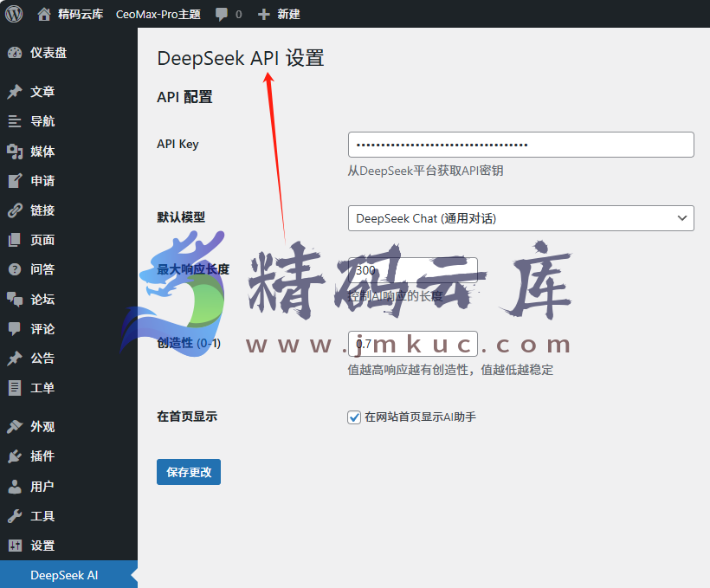Click the 从DeepSeek平台获取API密钥 hint text
The height and width of the screenshot is (588, 710).
(425, 171)
